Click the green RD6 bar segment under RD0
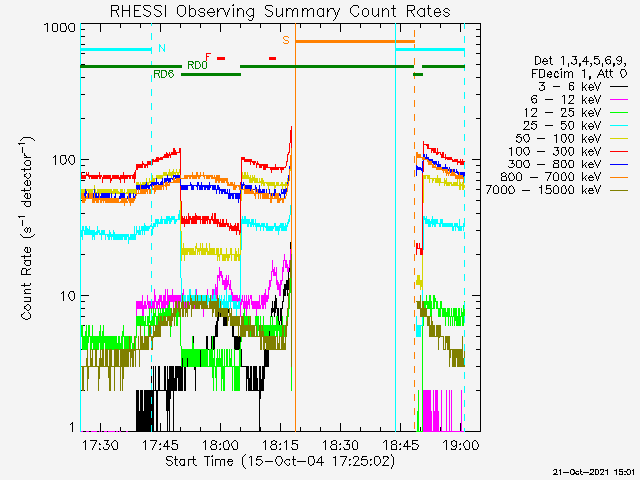 click(211, 74)
